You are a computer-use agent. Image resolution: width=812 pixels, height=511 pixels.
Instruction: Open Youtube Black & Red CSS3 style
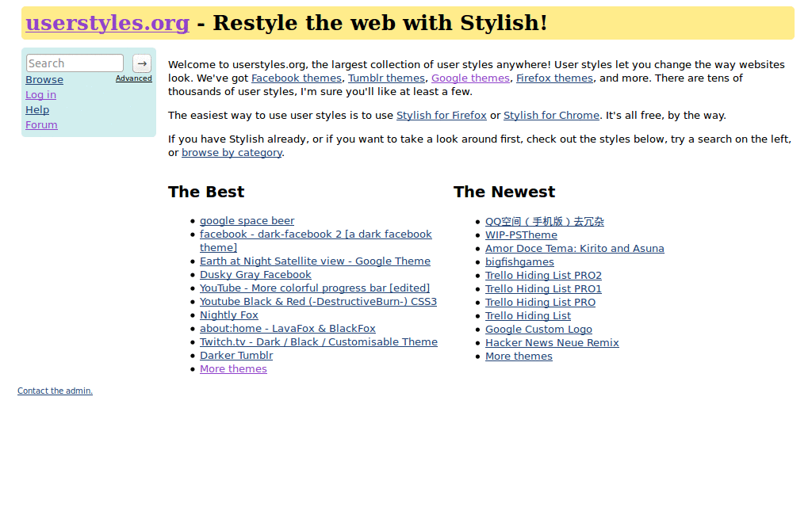coord(318,302)
